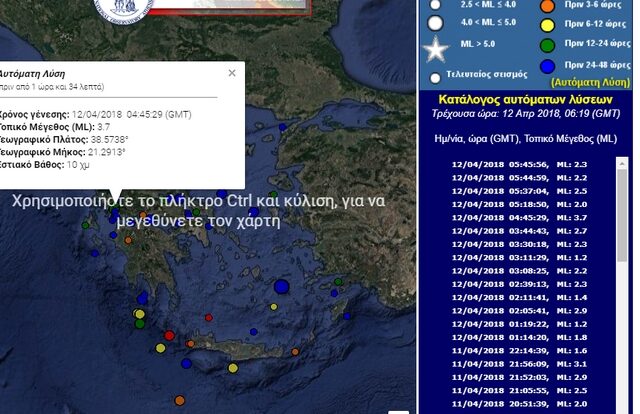Click the orange marker on eastern Crete

click(x=295, y=352)
